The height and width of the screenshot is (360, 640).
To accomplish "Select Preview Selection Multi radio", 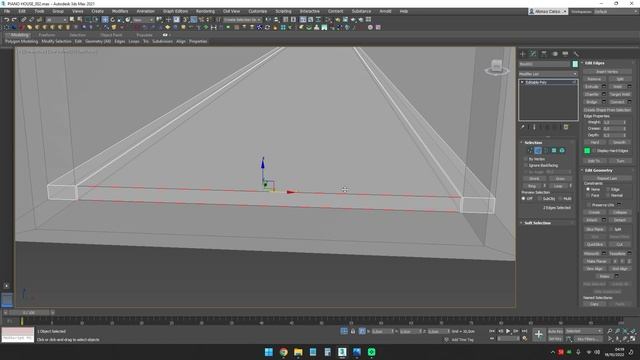I will [x=560, y=199].
